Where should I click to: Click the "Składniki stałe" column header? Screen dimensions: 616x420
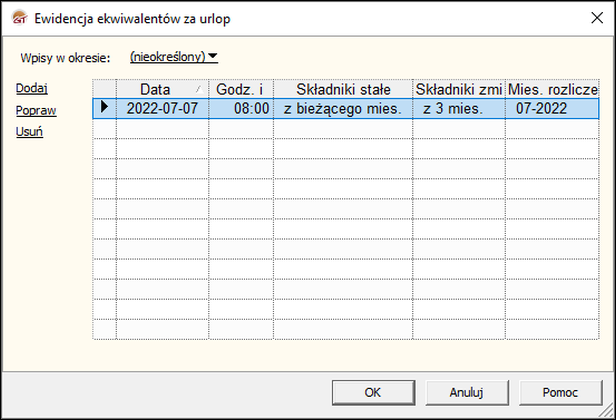[x=343, y=90]
